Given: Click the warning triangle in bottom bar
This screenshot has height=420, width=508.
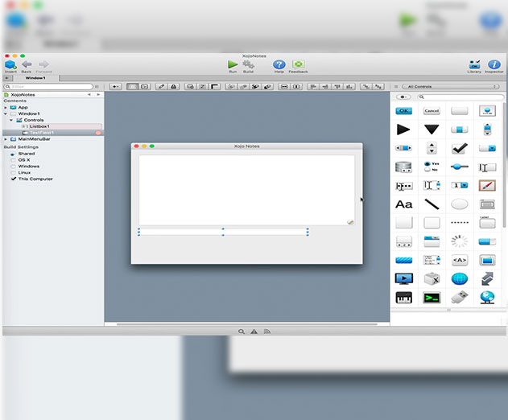Looking at the screenshot, I should [254, 331].
